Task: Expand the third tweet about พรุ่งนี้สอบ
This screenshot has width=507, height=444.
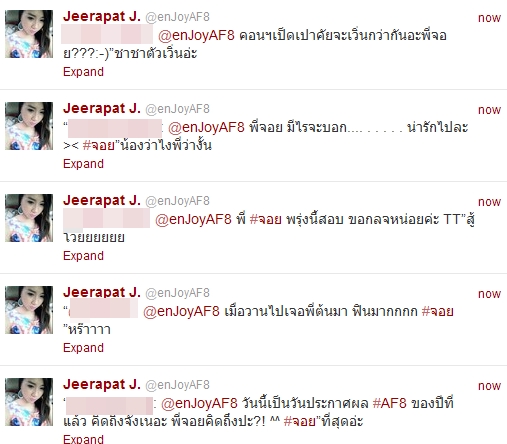Action: (83, 256)
